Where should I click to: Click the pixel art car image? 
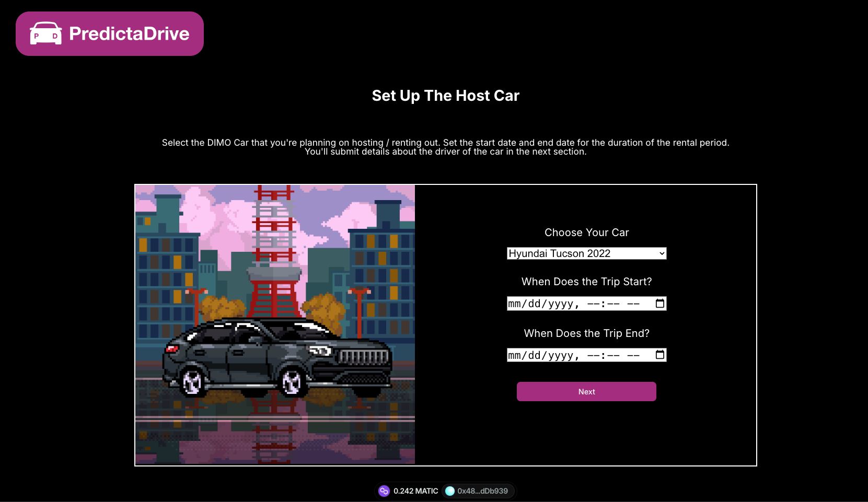tap(275, 324)
